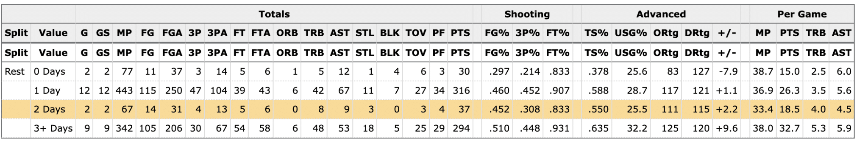Image resolution: width=868 pixels, height=161 pixels.
Task: Sort by DRtg column header
Action: [x=697, y=33]
